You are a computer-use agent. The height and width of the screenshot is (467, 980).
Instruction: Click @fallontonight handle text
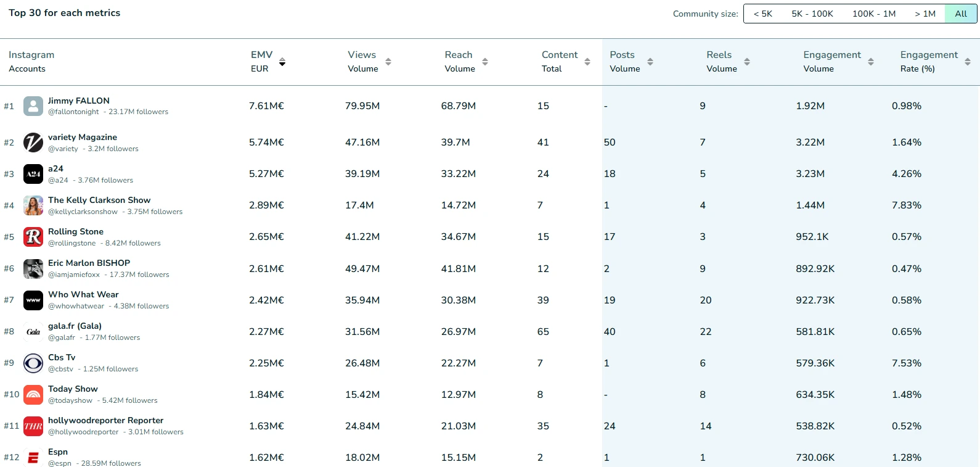[73, 112]
